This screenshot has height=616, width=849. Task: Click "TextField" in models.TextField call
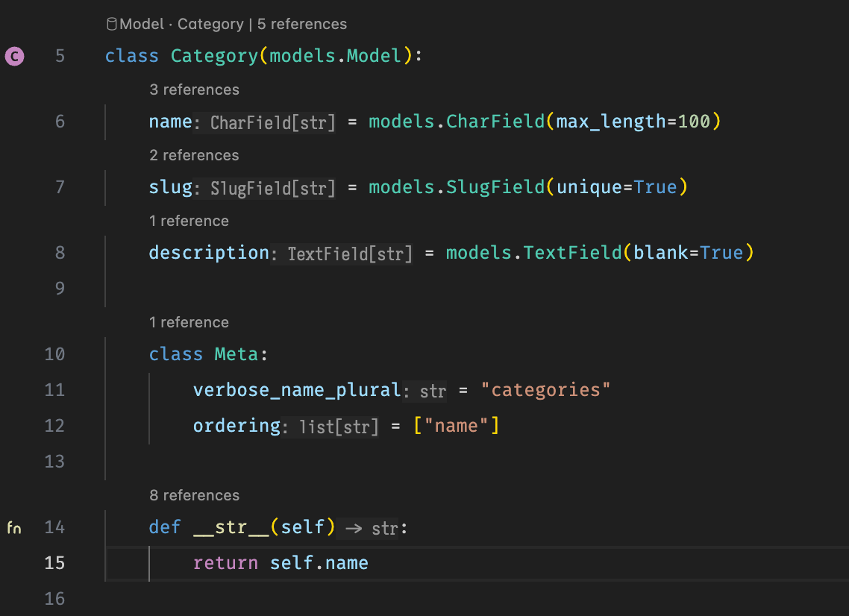coord(572,253)
